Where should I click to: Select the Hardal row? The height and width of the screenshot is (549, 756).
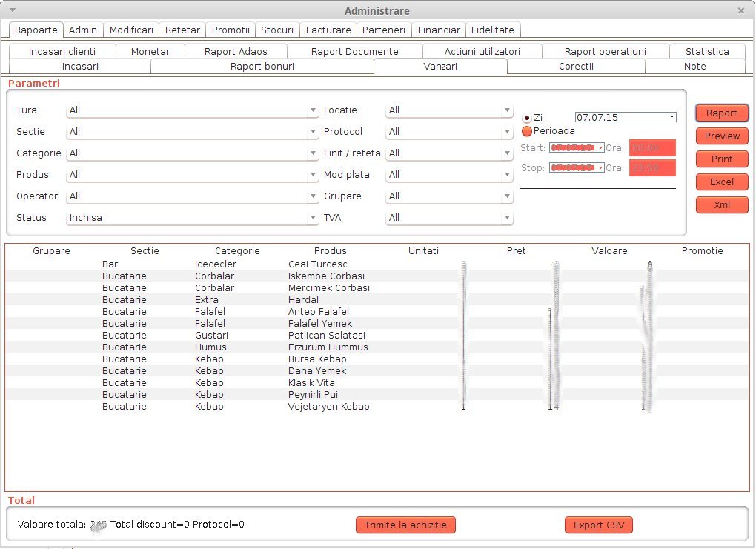click(x=377, y=300)
